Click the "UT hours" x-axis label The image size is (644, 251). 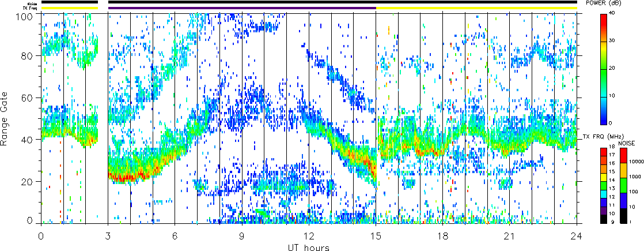coord(308,247)
